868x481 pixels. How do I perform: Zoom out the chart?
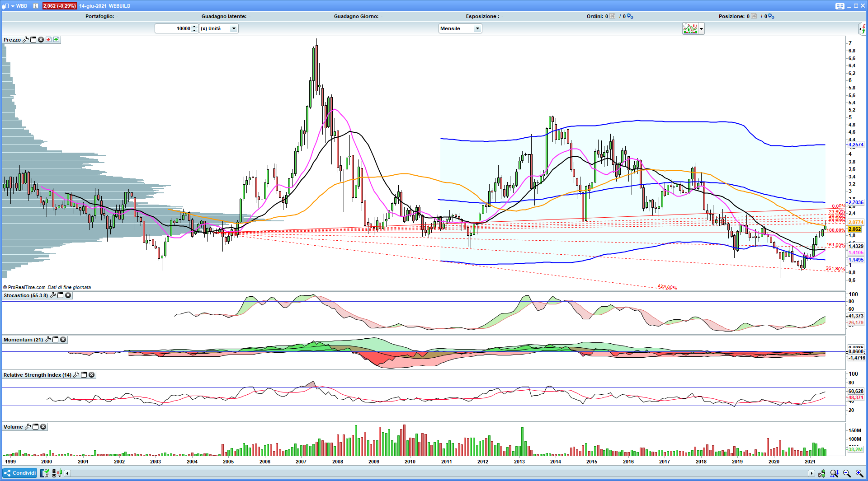point(847,473)
